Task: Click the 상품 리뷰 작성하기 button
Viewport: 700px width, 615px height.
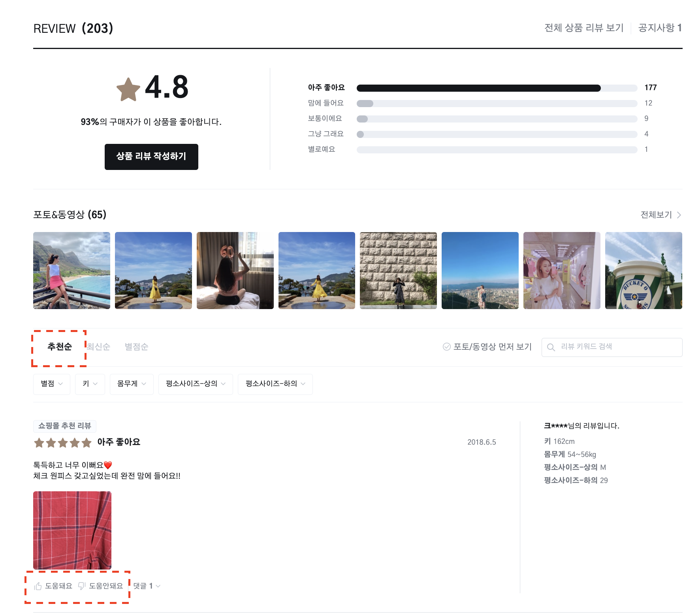Action: (151, 157)
